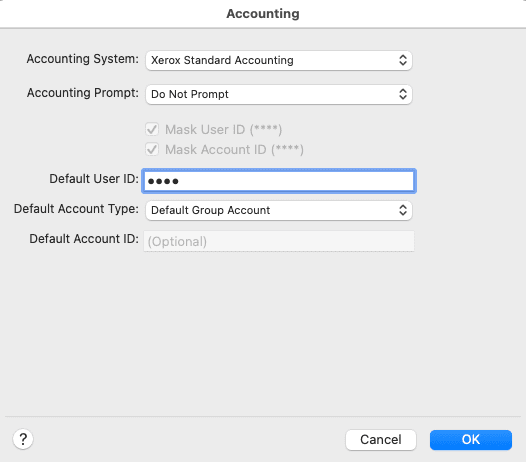Click the Accounting System up-down arrows
Viewport: 526px width, 462px height.
[x=403, y=60]
